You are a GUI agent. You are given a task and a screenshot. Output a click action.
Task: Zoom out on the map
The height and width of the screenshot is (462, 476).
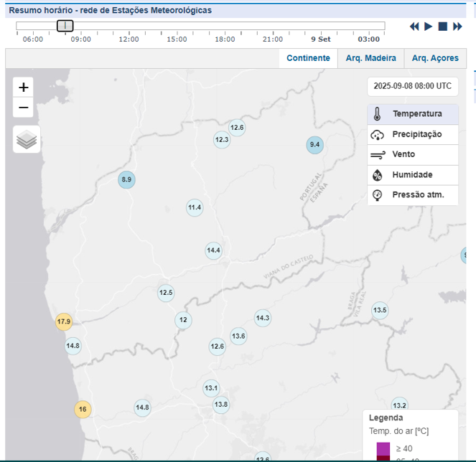pyautogui.click(x=24, y=108)
